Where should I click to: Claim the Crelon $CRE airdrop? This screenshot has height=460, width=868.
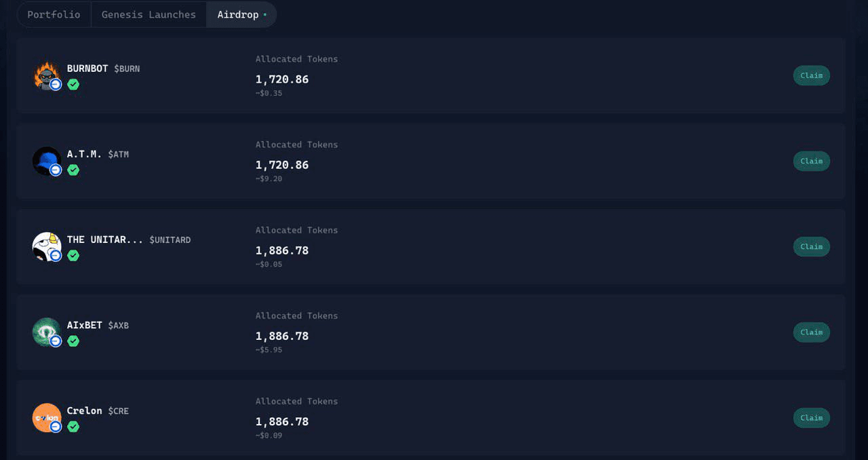click(x=811, y=417)
